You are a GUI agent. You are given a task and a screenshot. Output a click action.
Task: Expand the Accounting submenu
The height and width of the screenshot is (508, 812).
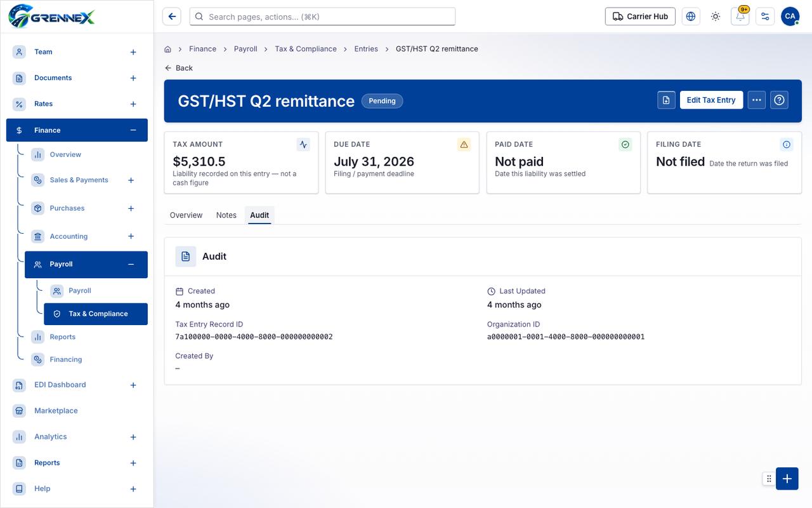coord(131,236)
